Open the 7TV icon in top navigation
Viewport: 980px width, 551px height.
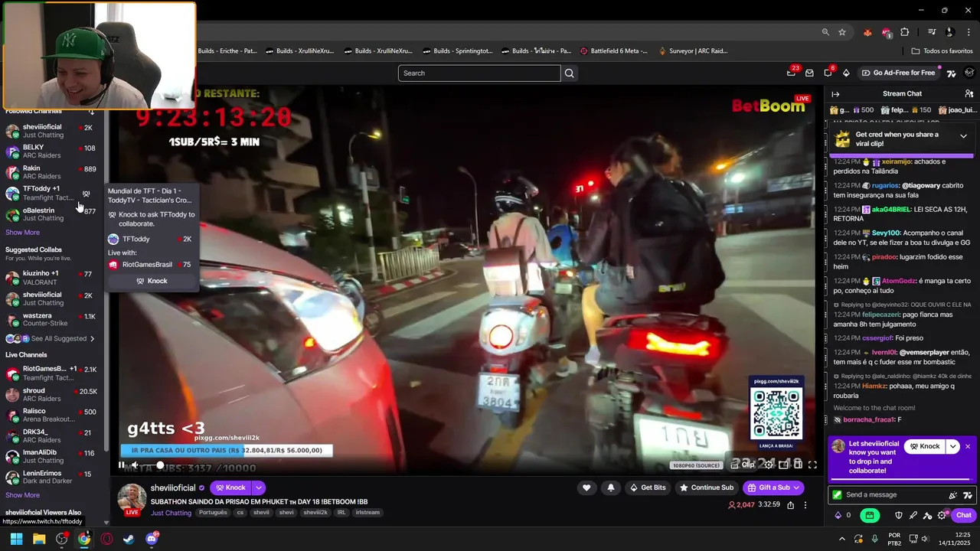[x=952, y=73]
